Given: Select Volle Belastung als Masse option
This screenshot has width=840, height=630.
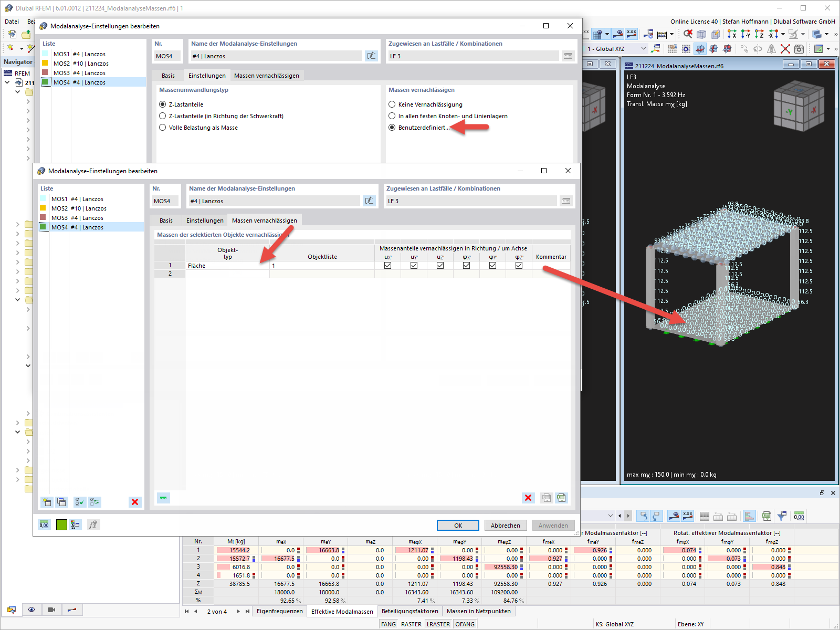Looking at the screenshot, I should pyautogui.click(x=163, y=127).
